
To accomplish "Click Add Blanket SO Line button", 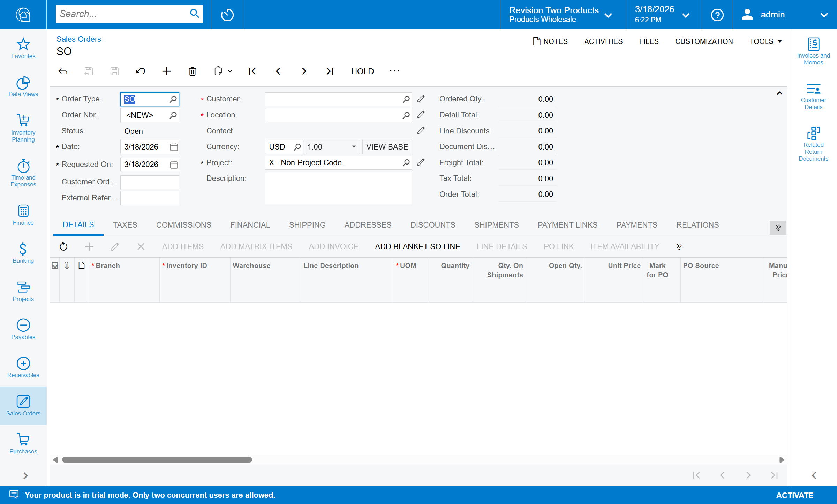I will coord(417,246).
